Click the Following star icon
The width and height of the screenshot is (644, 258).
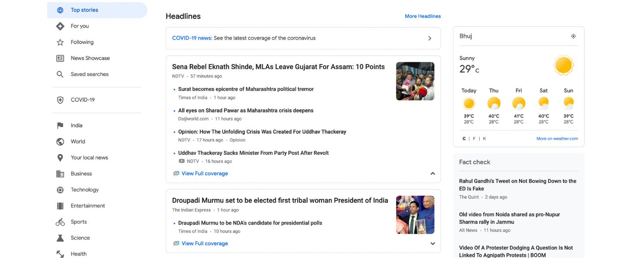(x=60, y=42)
